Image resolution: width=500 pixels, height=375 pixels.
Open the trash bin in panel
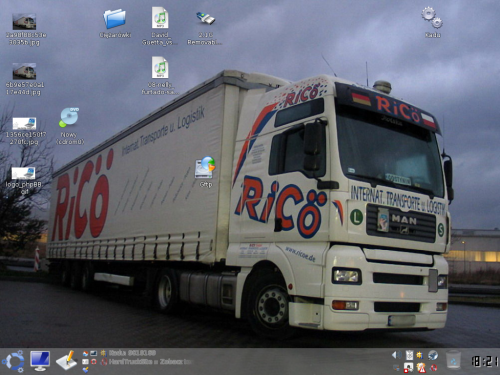coord(453,359)
